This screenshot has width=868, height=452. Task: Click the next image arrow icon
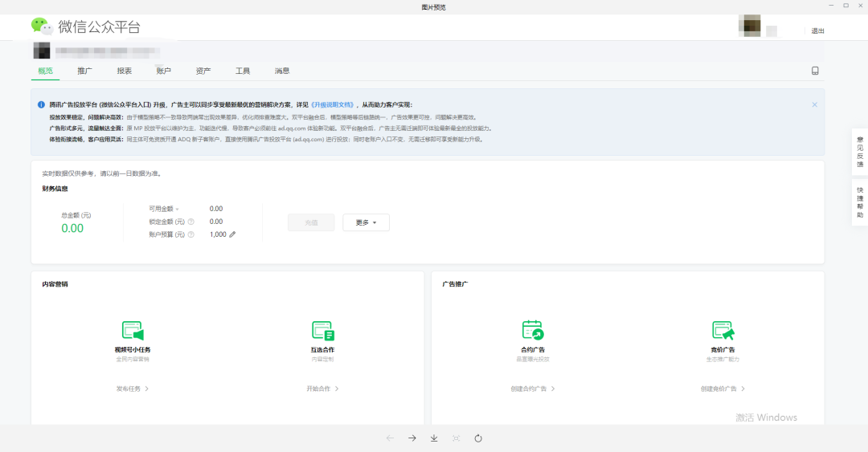pyautogui.click(x=411, y=438)
